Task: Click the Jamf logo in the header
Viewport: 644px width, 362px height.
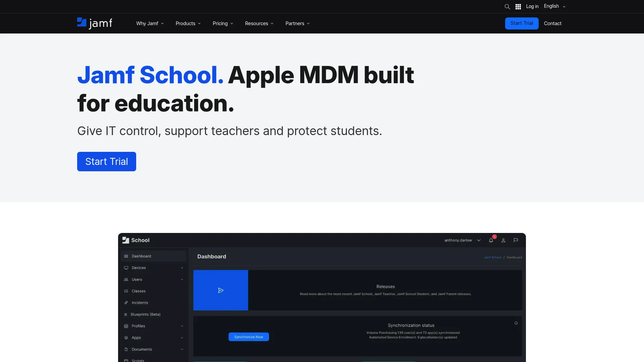Action: coord(95,23)
